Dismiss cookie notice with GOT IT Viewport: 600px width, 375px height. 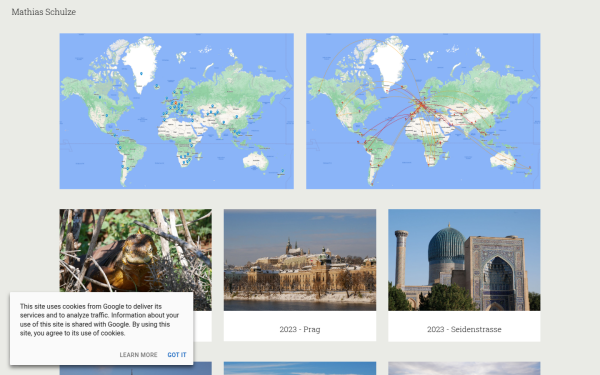click(x=177, y=355)
